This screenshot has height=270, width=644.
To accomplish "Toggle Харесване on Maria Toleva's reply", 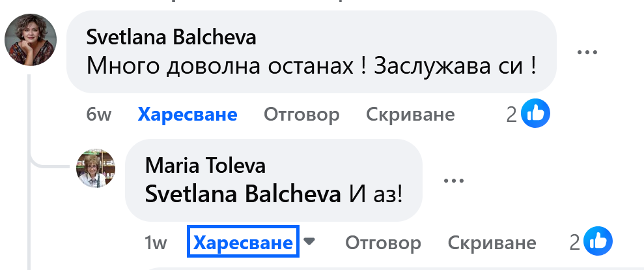I will (243, 243).
